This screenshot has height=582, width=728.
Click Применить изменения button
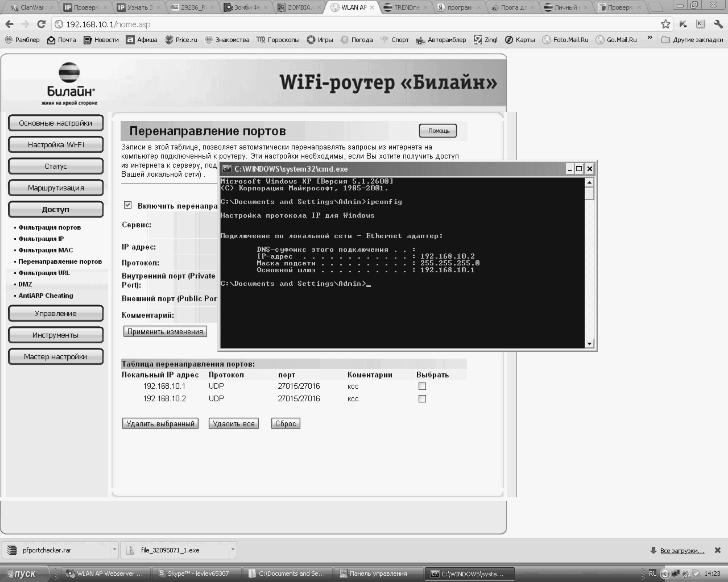[x=165, y=332]
